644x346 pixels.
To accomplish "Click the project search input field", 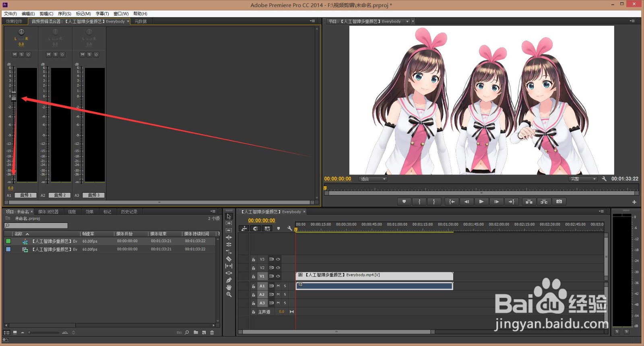I will [36, 226].
